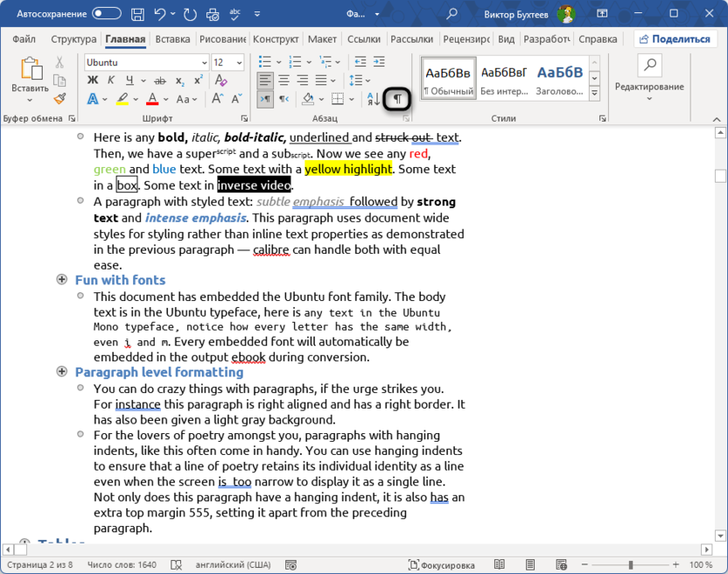Center-align text with the center icon
This screenshot has height=574, width=728.
click(x=284, y=80)
